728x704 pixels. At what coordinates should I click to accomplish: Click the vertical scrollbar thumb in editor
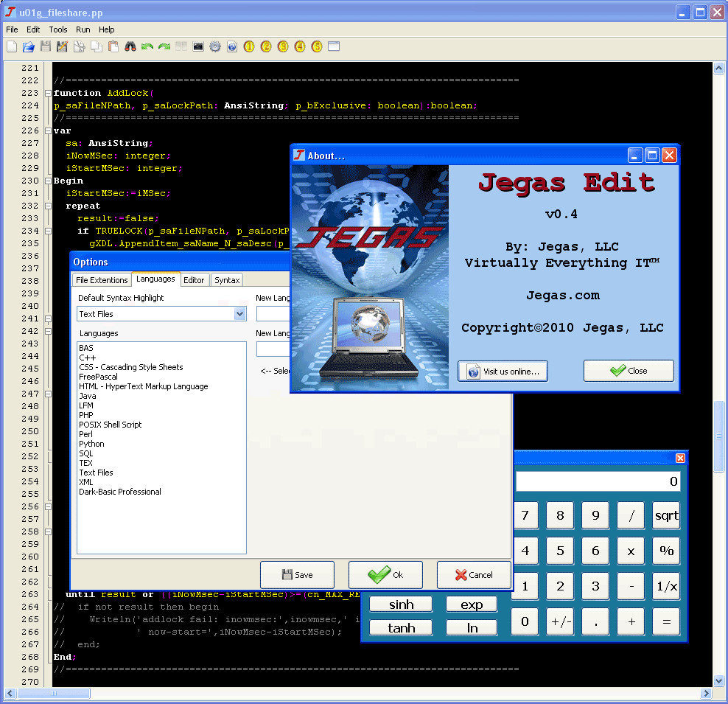[718, 436]
